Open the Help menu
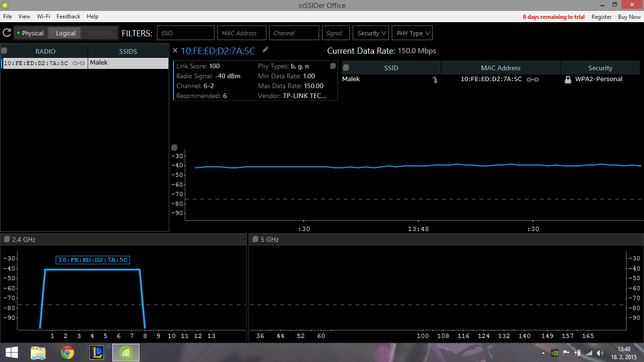 click(92, 16)
